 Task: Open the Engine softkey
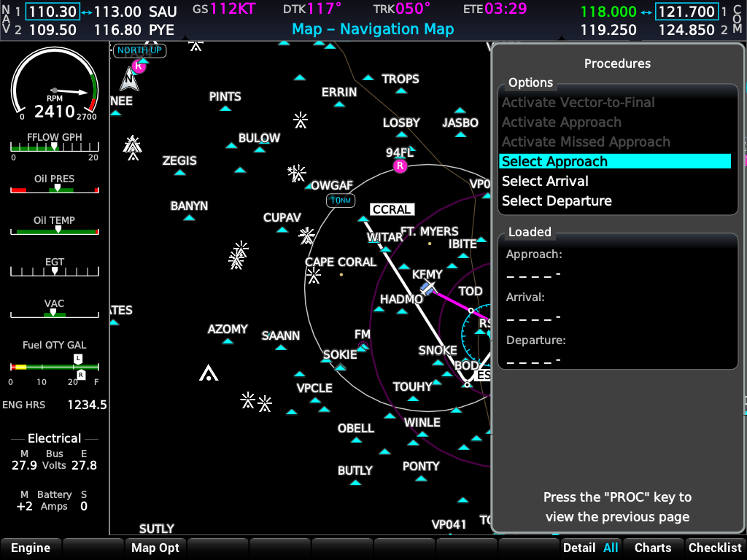[31, 548]
